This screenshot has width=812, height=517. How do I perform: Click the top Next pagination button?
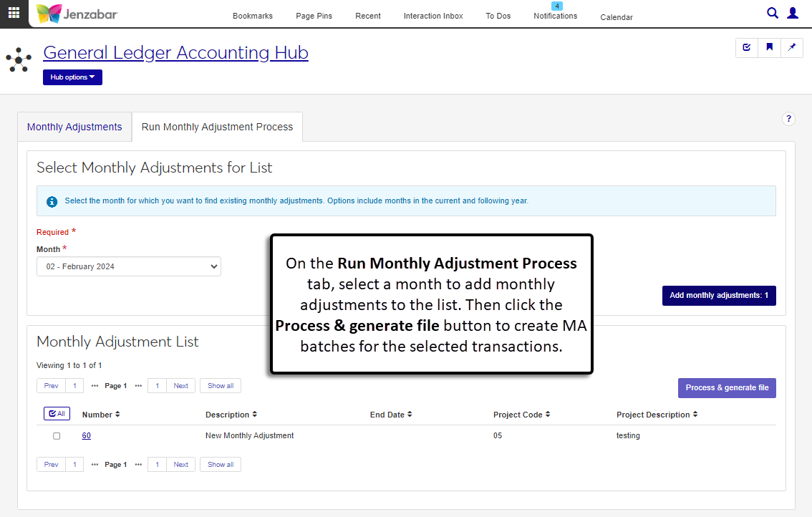(x=180, y=386)
